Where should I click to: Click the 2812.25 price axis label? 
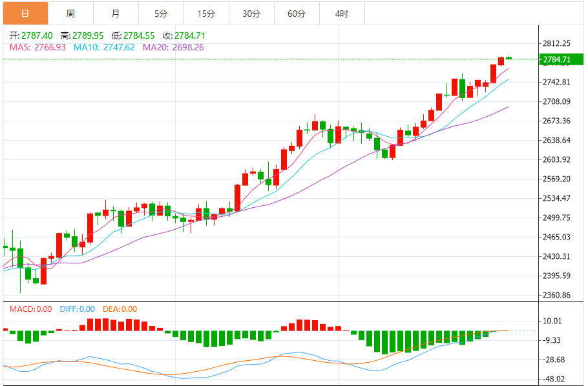pyautogui.click(x=556, y=44)
